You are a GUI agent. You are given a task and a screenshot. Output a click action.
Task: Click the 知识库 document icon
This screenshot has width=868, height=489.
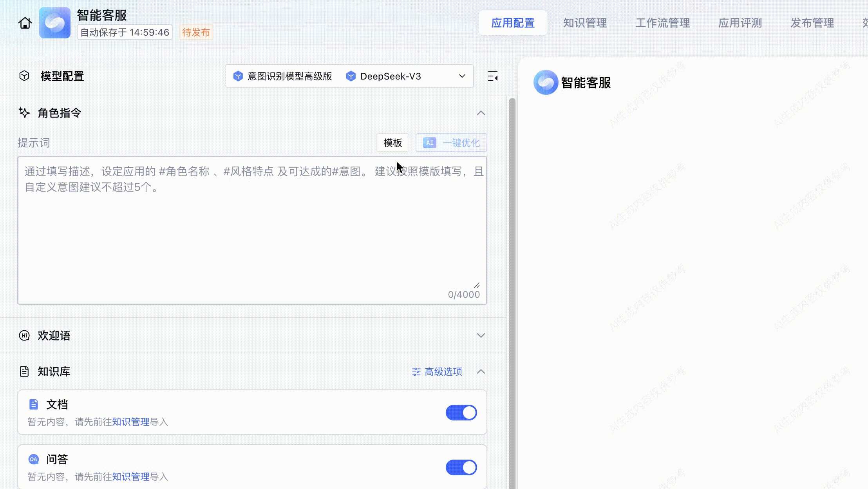[24, 371]
